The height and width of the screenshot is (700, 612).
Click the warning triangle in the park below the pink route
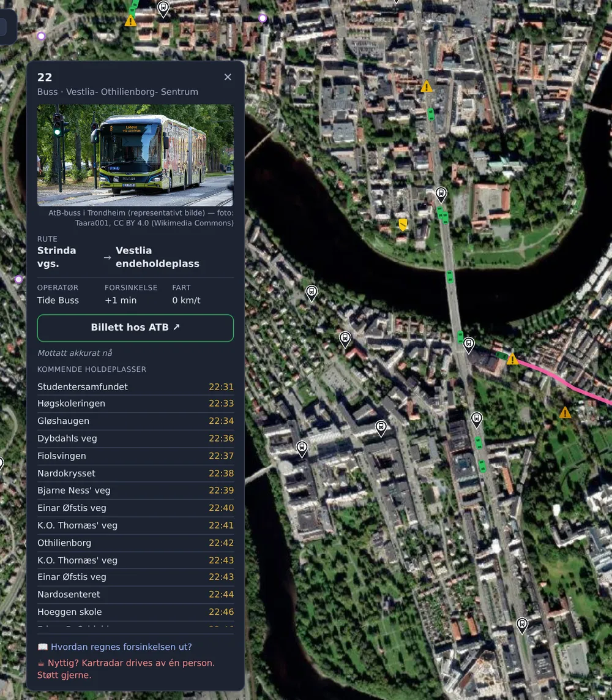[565, 413]
